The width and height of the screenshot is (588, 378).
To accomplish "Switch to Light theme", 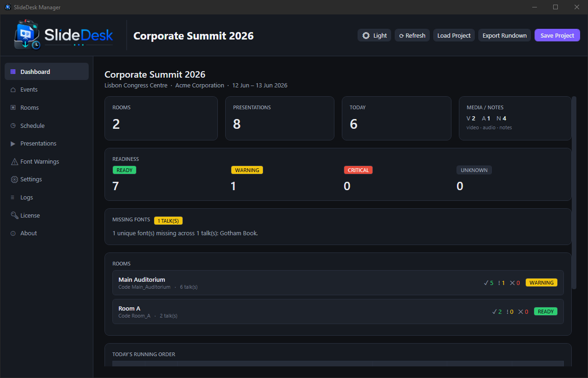I will click(374, 35).
